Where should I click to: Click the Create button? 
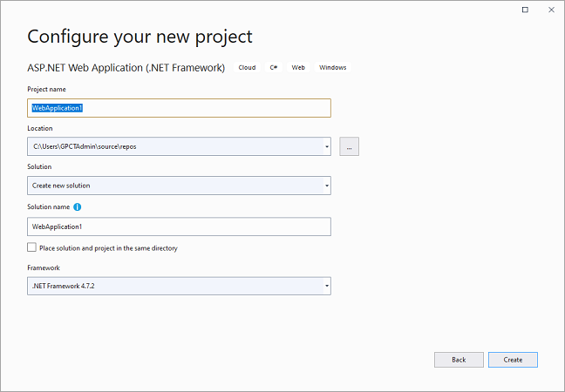tap(513, 359)
